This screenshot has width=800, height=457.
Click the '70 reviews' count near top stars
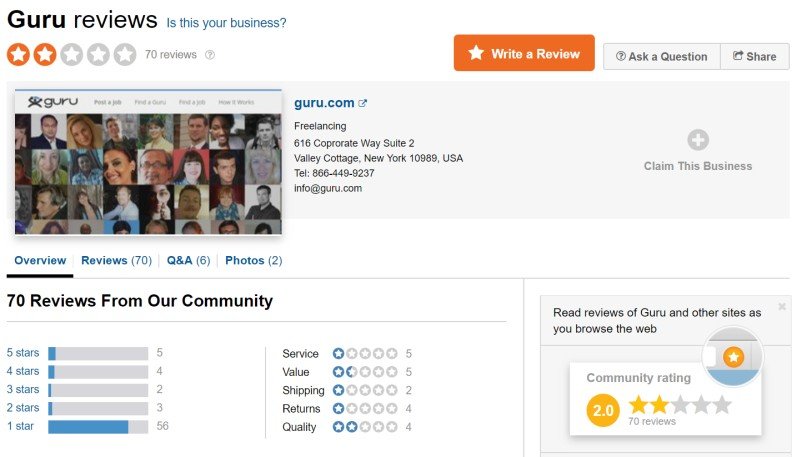pos(171,55)
